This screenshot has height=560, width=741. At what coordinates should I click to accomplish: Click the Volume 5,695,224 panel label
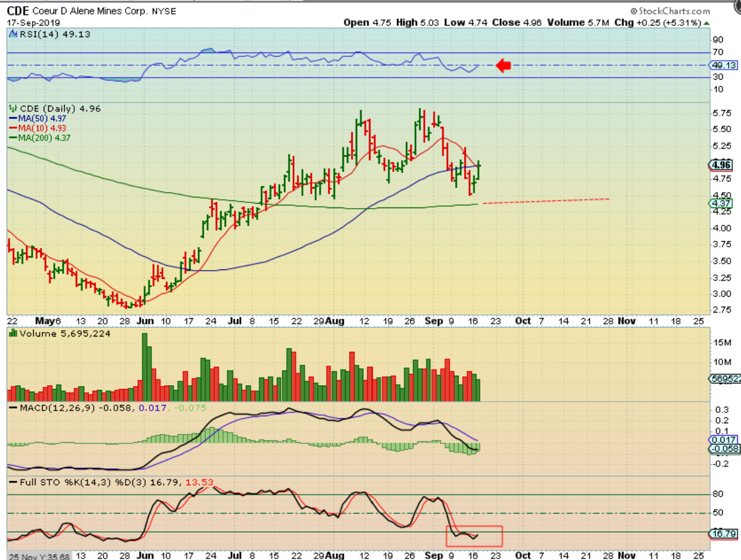pyautogui.click(x=65, y=333)
